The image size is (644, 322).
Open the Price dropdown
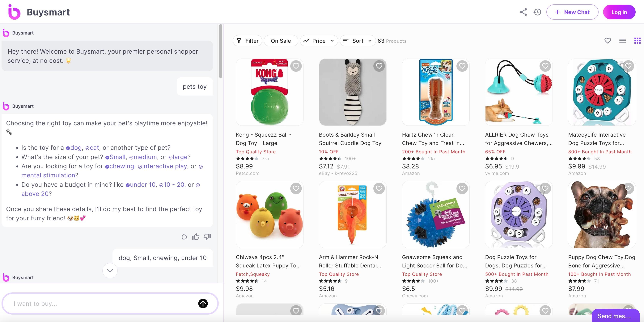319,41
